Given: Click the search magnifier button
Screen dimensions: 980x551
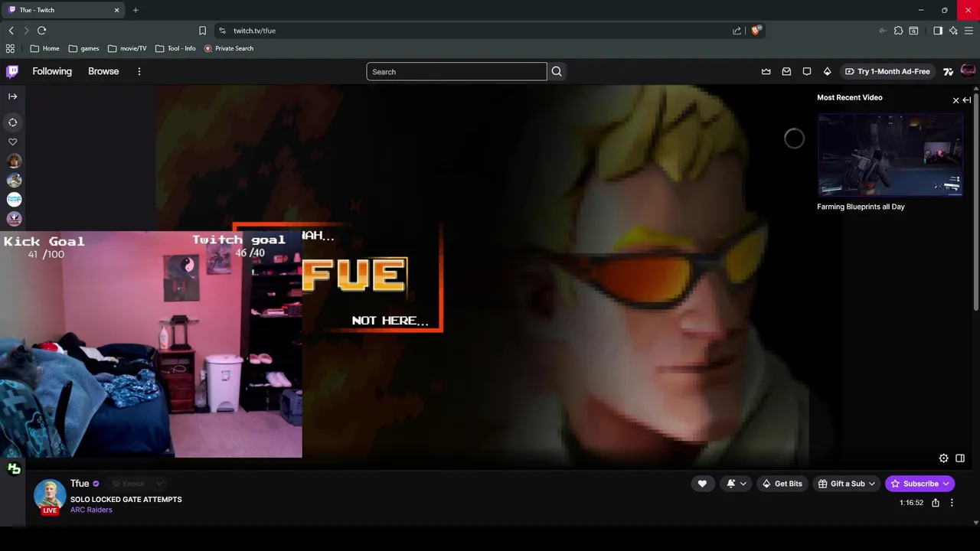Looking at the screenshot, I should (557, 71).
